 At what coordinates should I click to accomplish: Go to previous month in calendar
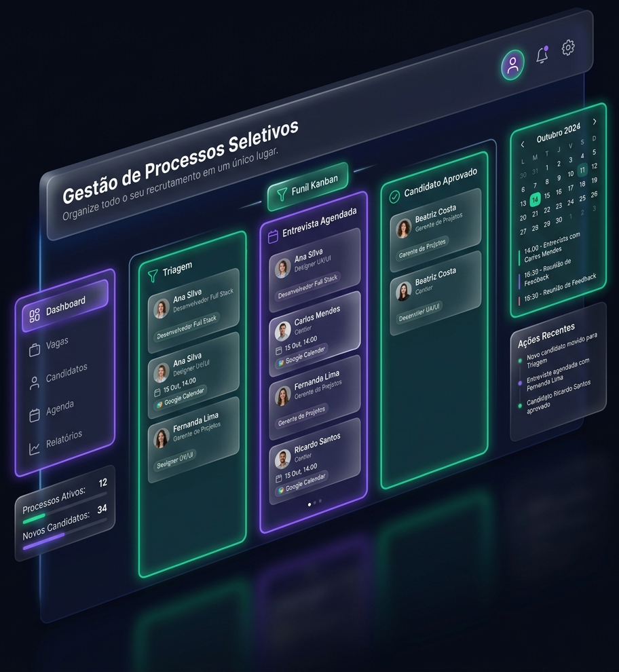click(523, 145)
